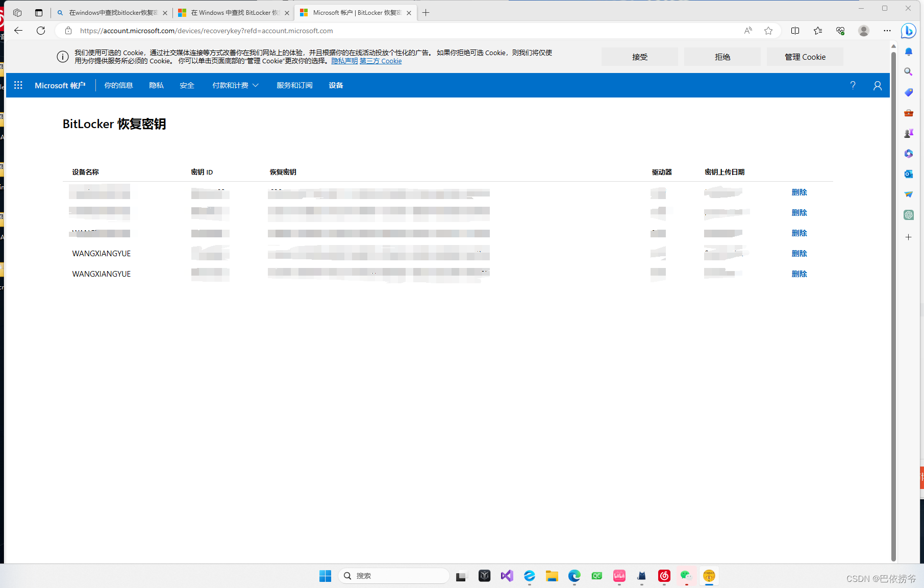Go to Microsoft 帐户 home link

click(x=60, y=85)
